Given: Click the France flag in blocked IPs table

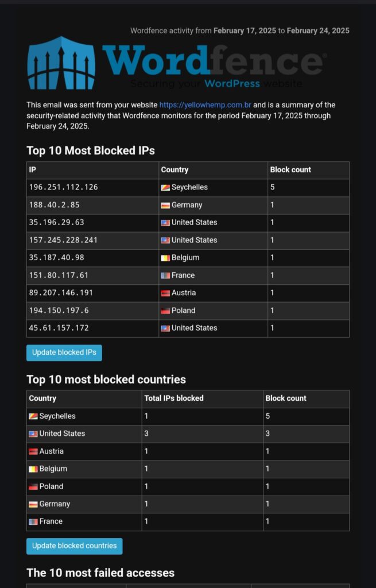Looking at the screenshot, I should coord(165,276).
